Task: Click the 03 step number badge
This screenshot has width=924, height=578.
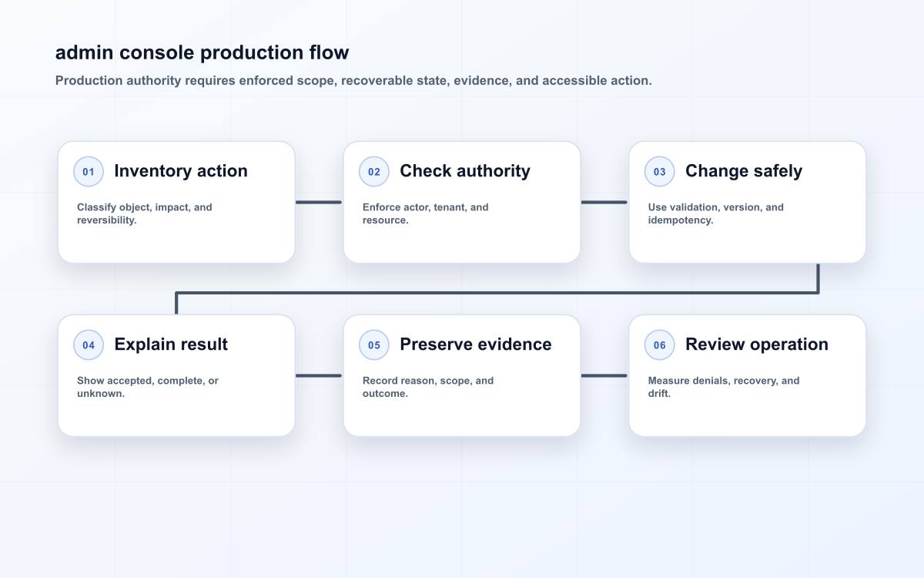Action: pos(660,172)
